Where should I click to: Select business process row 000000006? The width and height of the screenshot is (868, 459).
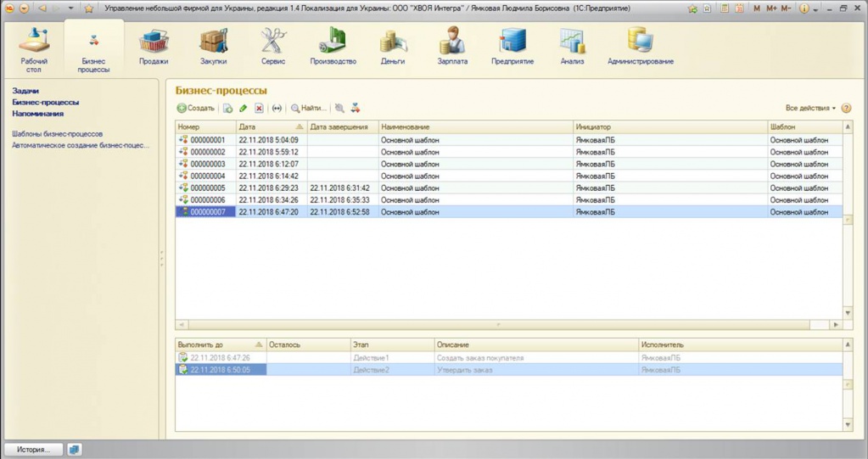(x=509, y=200)
